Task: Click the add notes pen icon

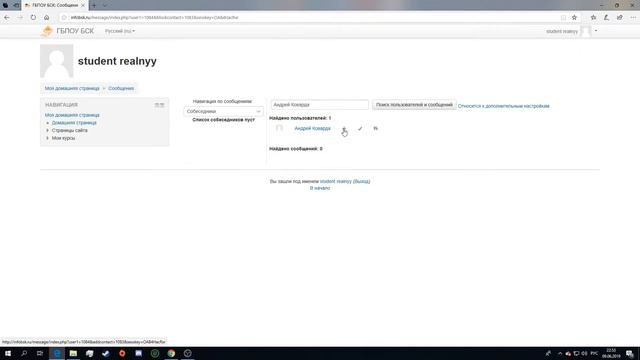Action: pos(607,18)
